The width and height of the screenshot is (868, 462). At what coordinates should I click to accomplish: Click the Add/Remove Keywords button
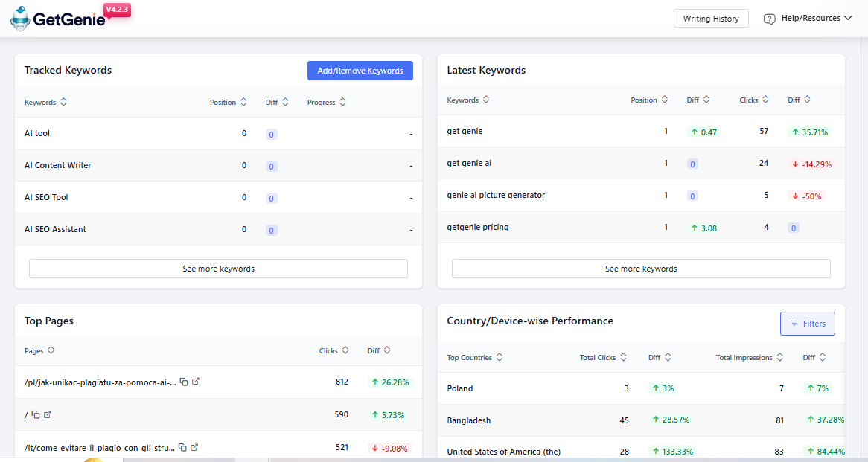coord(360,70)
